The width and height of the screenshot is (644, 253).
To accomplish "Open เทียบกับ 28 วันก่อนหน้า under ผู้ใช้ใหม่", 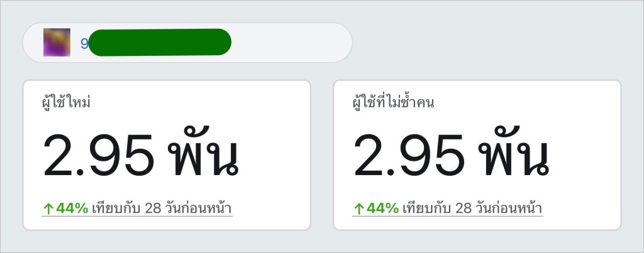I will [x=162, y=208].
